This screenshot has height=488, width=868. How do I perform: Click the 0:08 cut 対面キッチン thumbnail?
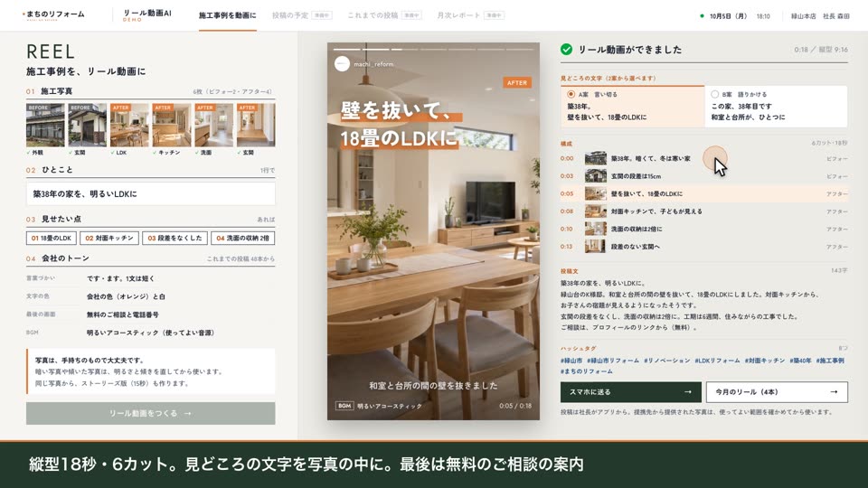(596, 211)
